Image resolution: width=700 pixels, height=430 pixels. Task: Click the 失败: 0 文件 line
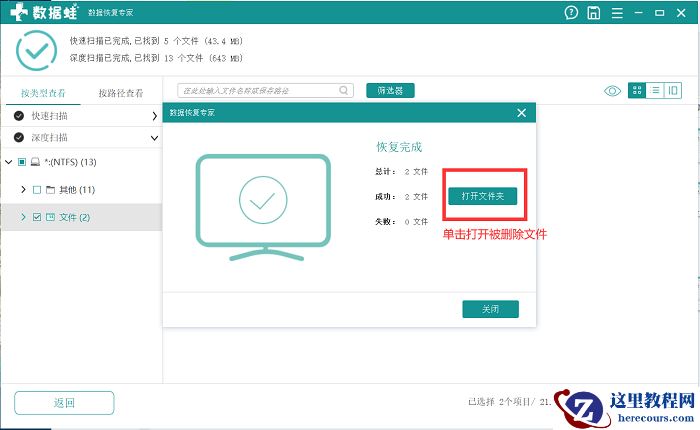401,221
